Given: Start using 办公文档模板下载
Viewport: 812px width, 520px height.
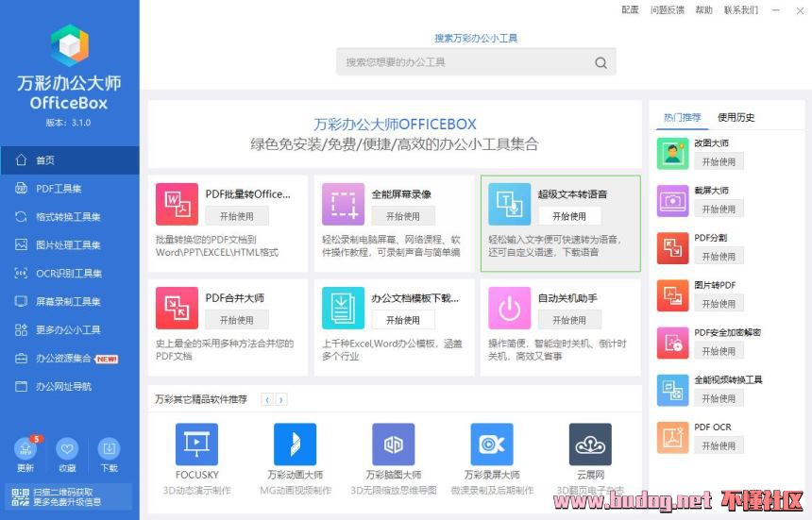Looking at the screenshot, I should point(403,320).
